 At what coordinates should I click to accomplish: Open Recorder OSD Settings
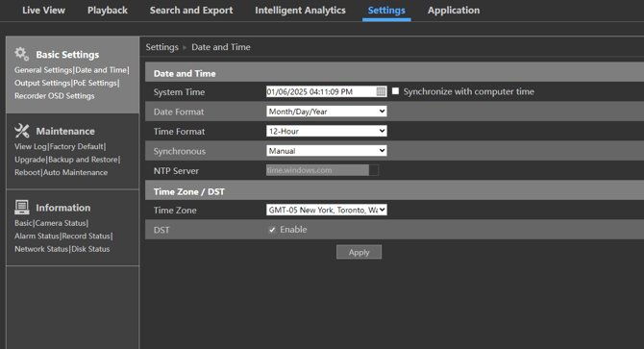pos(54,96)
